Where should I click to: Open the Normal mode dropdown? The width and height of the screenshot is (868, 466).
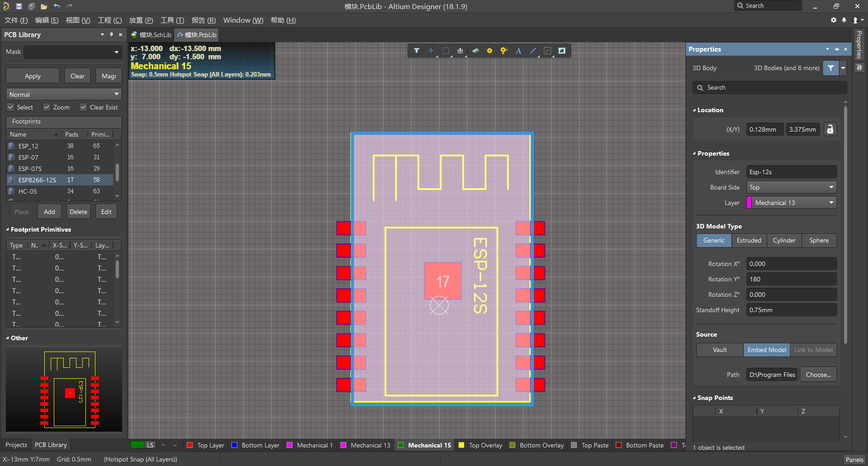click(64, 95)
